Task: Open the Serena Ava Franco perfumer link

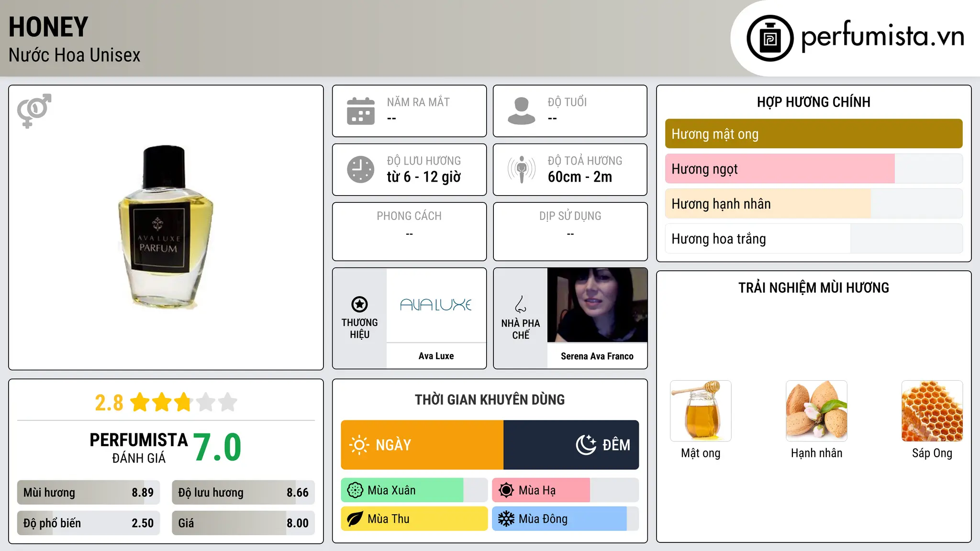Action: [597, 356]
